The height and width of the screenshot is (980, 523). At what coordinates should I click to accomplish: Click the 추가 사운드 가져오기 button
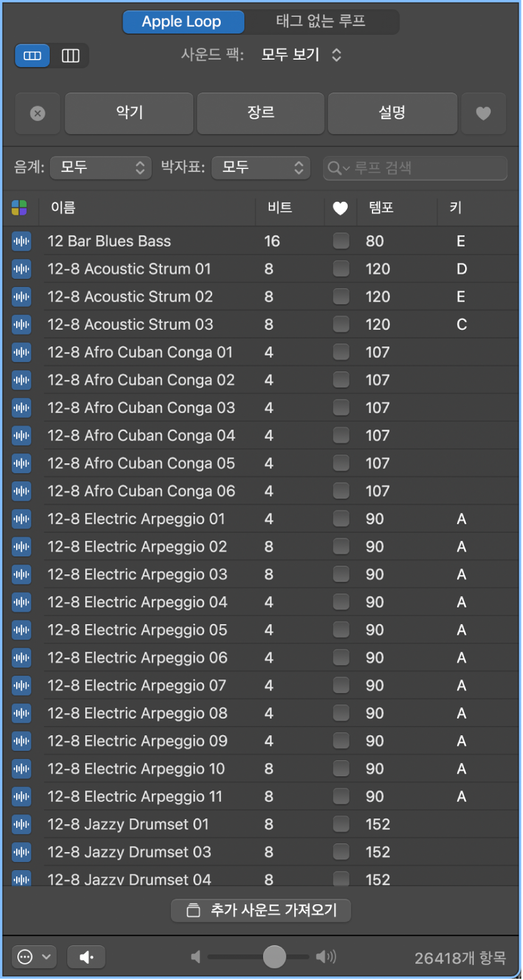261,910
